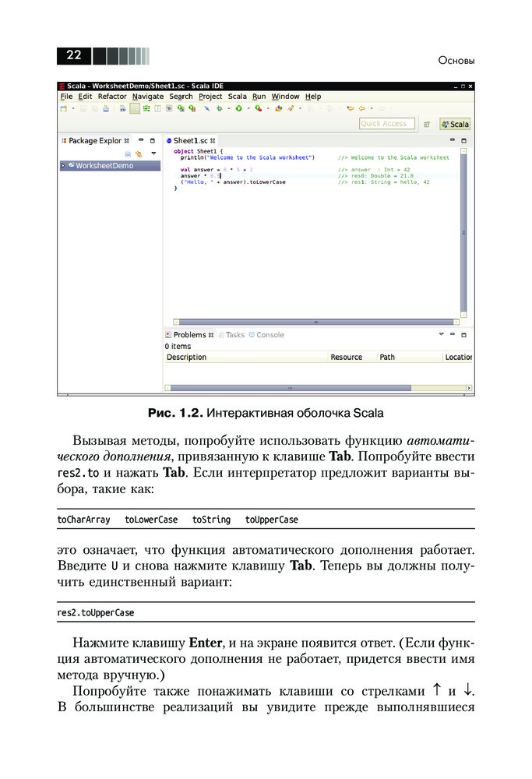532x779 pixels.
Task: Open the New wizard dropdown arrow
Action: click(73, 108)
